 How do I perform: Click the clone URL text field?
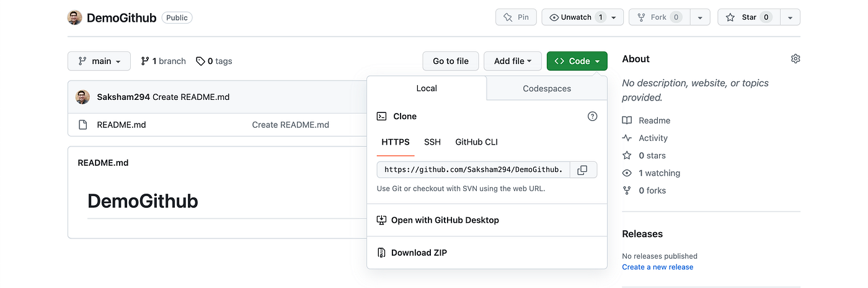point(474,170)
